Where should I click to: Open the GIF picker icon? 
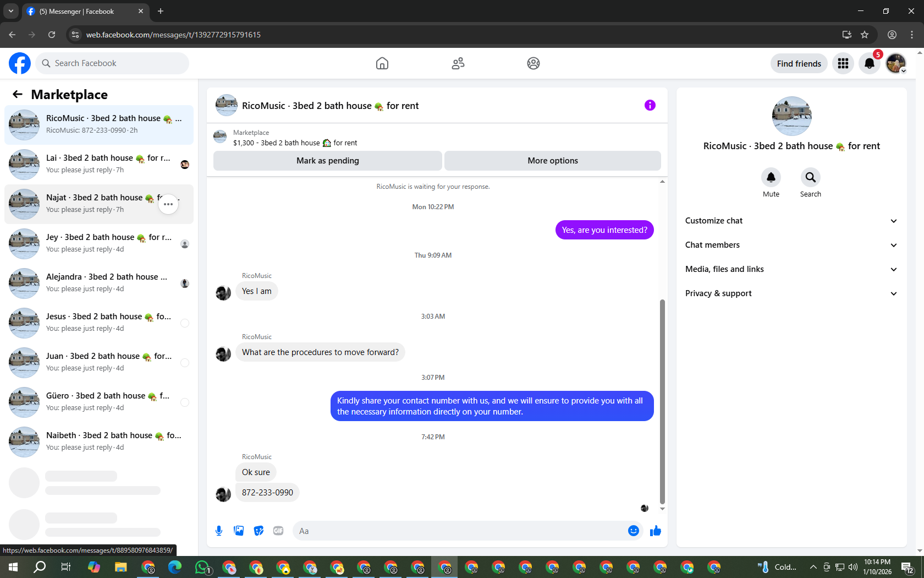278,531
